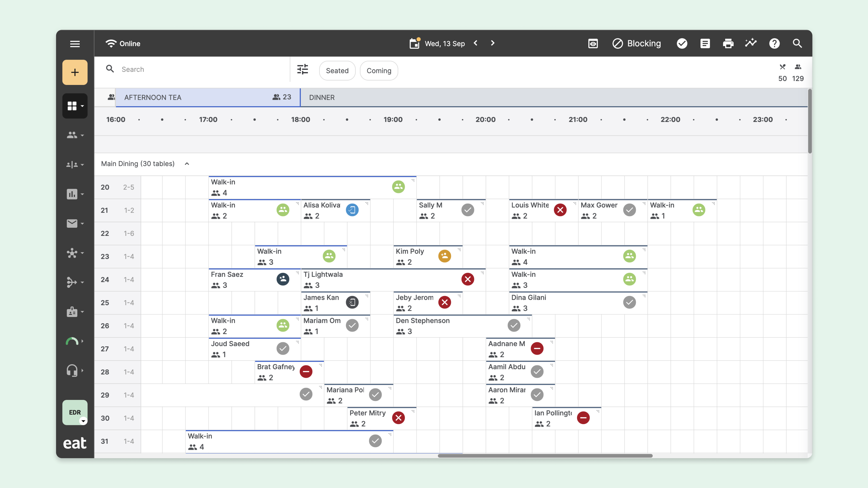
Task: Click the yellow plus new booking button
Action: [x=75, y=72]
